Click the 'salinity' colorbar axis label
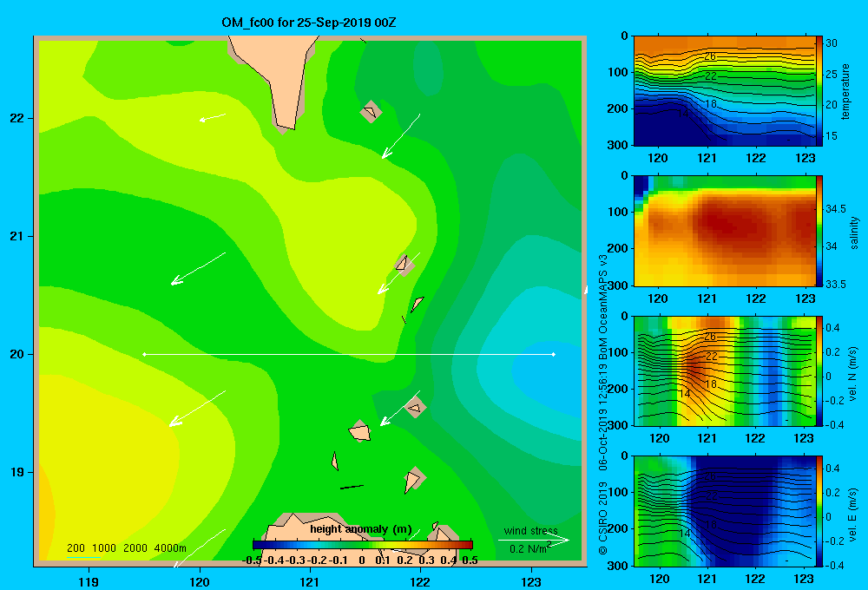 [855, 233]
